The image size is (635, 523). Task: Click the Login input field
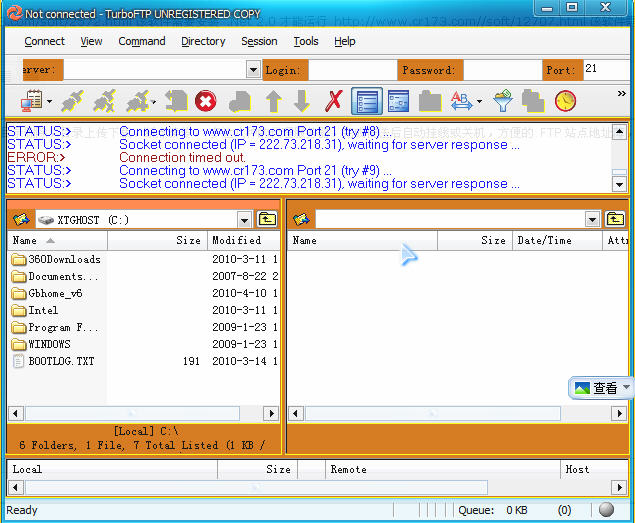(350, 70)
